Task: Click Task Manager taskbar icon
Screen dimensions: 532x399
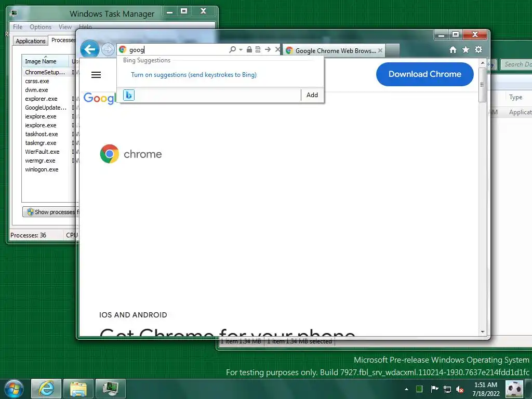Action: [110, 389]
